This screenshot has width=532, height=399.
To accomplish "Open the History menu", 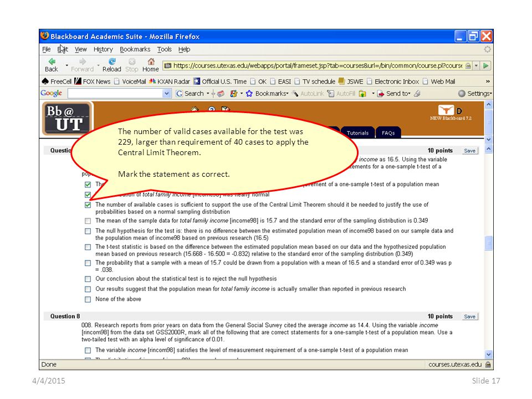I will [103, 49].
